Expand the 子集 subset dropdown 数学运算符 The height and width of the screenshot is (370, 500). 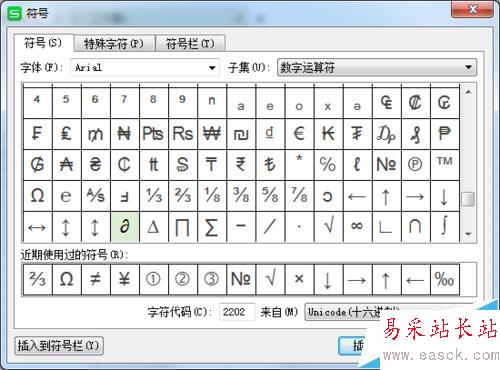pyautogui.click(x=377, y=68)
